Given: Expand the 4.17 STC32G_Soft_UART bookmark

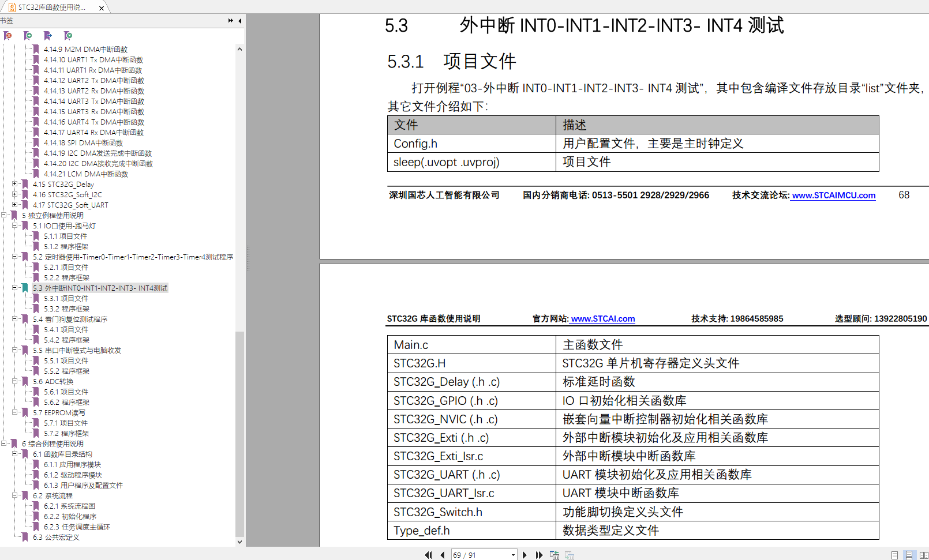Looking at the screenshot, I should pyautogui.click(x=14, y=205).
